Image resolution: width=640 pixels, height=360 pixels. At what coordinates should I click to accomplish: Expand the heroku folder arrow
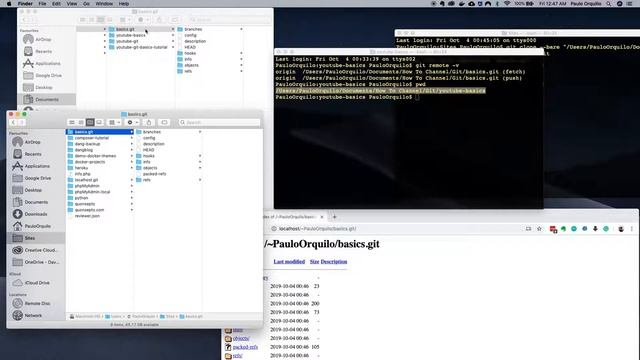point(131,168)
